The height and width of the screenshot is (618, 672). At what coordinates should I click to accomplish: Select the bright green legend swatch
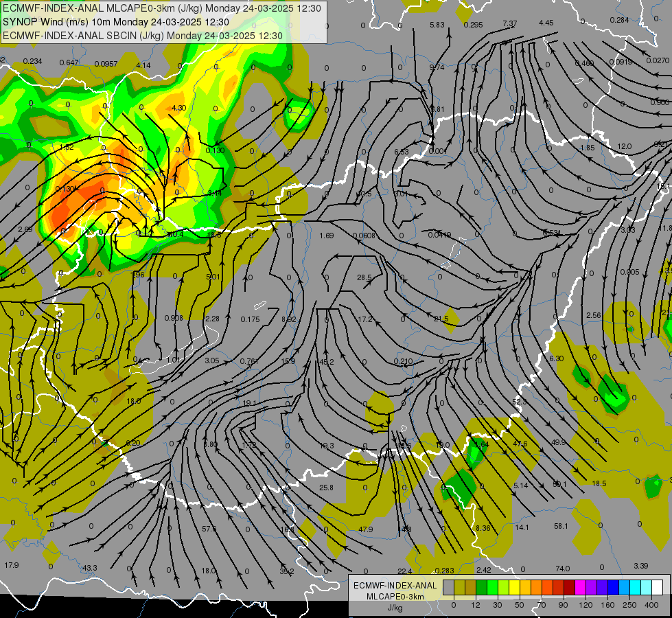[492, 587]
